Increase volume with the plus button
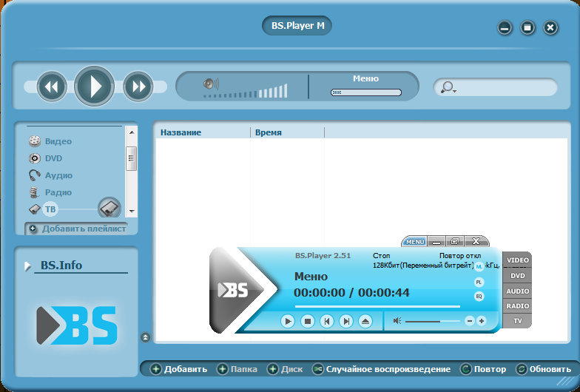The image size is (580, 392). pyautogui.click(x=482, y=321)
